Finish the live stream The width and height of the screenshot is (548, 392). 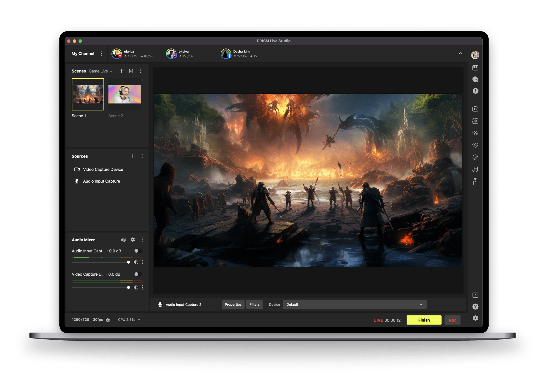click(424, 320)
